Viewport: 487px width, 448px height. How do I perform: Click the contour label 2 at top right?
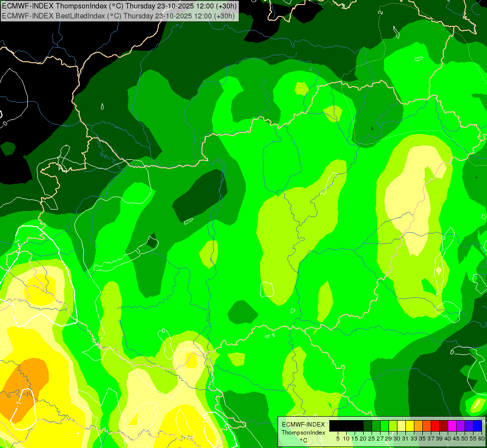coord(381,12)
